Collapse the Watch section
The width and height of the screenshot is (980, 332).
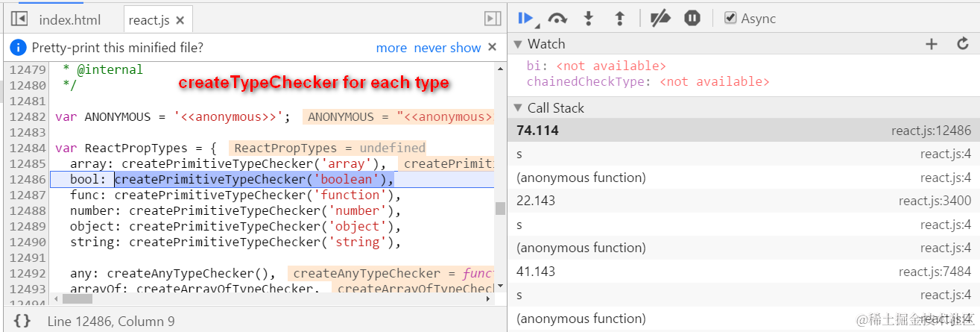519,44
